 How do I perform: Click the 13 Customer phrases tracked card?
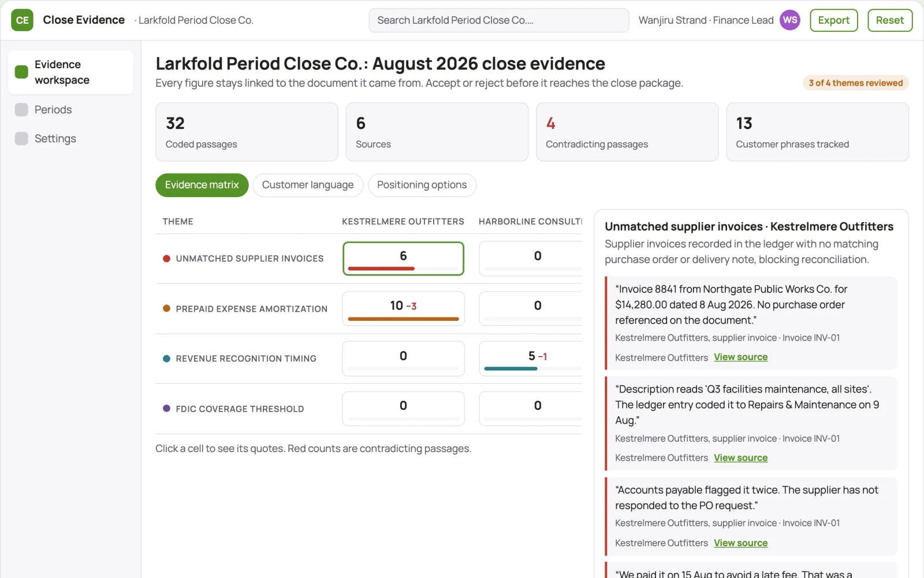pyautogui.click(x=817, y=132)
